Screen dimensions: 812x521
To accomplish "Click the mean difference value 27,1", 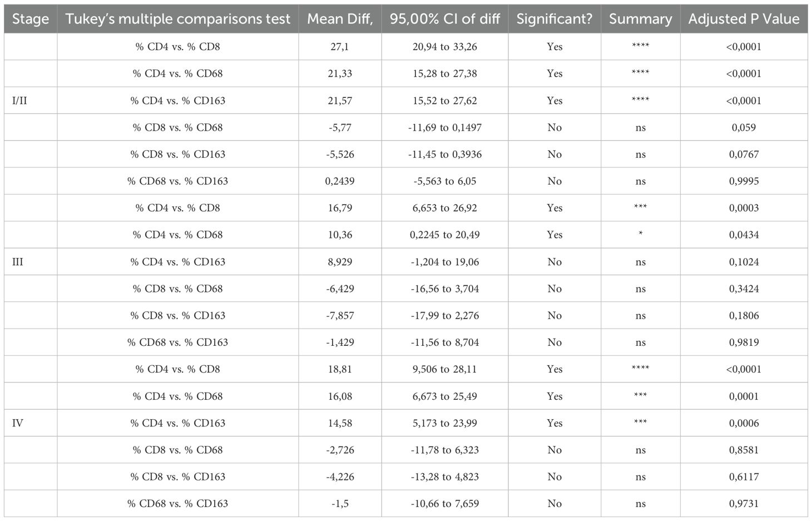I will tap(340, 47).
